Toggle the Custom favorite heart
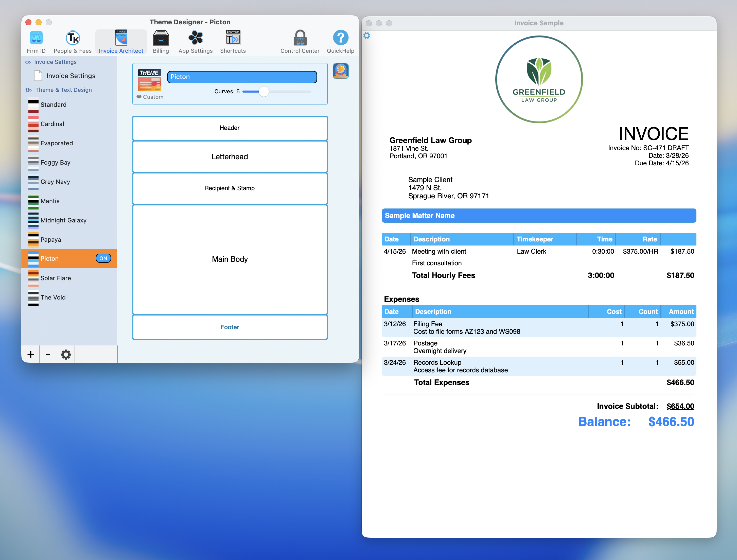Screen dimensions: 737x560 tap(139, 97)
